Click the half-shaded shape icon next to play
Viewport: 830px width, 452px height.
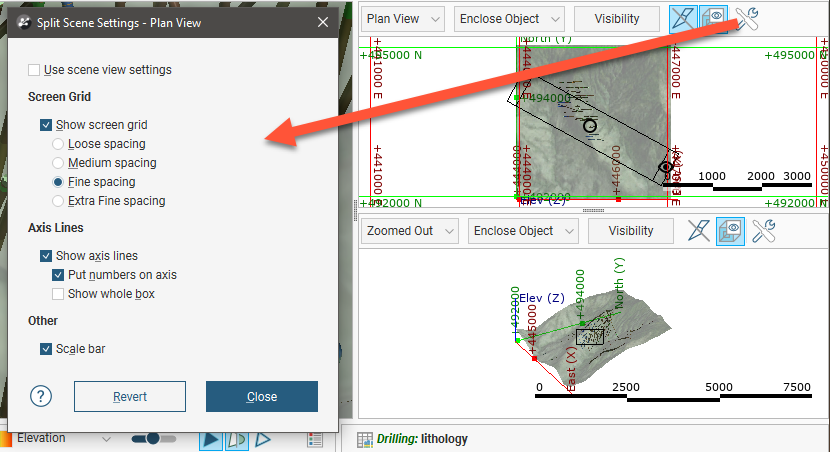pos(237,439)
